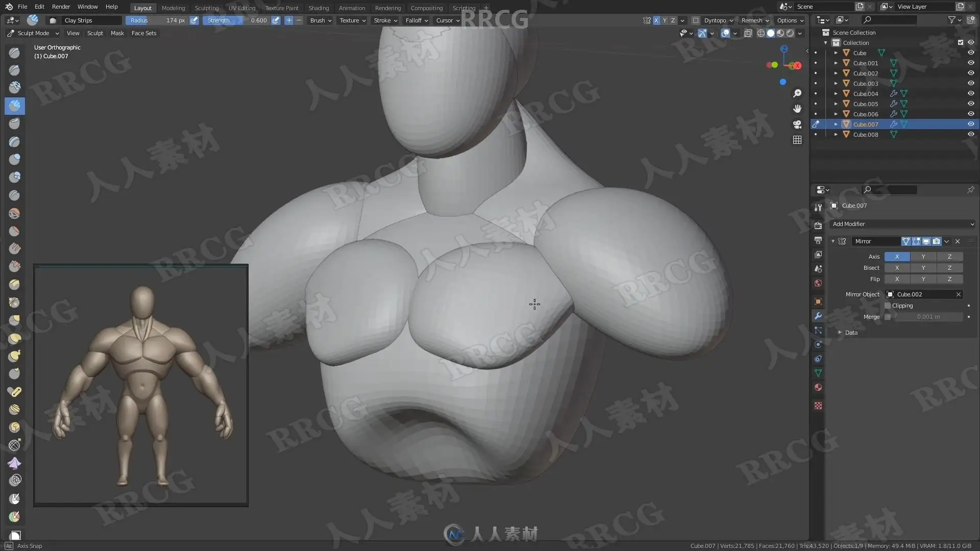Enable Bisect on the Y axis

click(x=923, y=268)
